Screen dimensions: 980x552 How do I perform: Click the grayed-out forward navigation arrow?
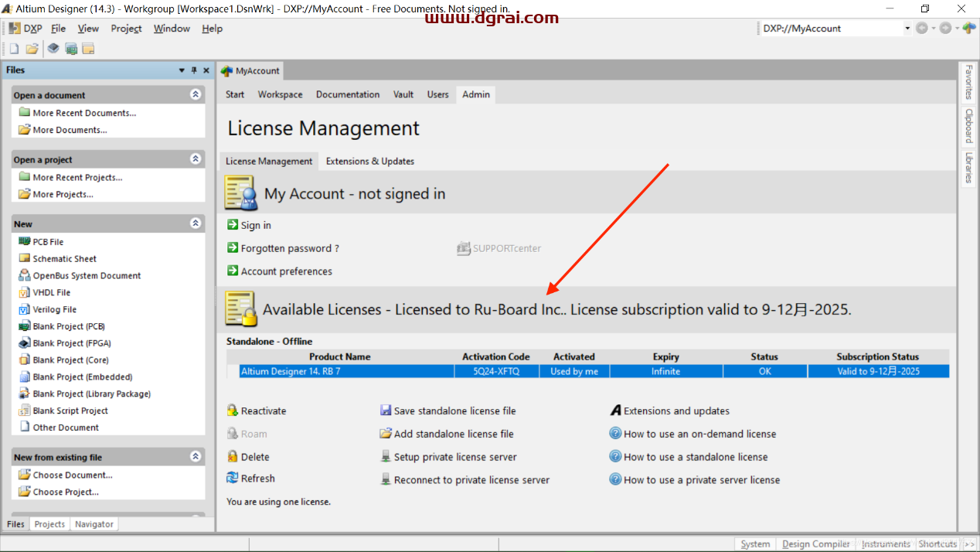pyautogui.click(x=945, y=28)
